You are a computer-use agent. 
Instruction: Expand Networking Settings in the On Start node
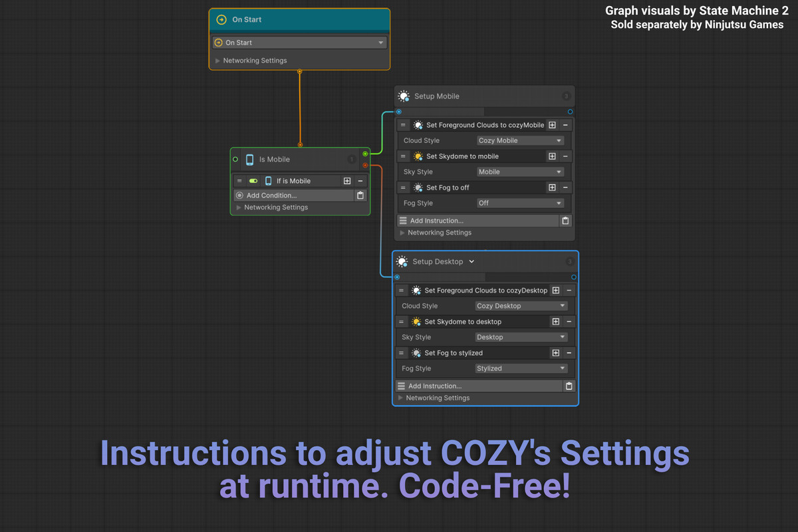pos(255,60)
